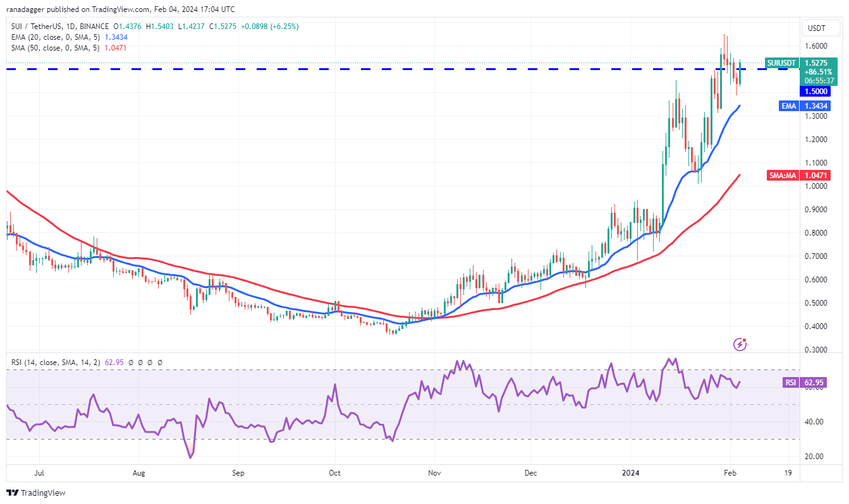Screen dimensions: 849x504
Task: Click the 1.3434 EMA value on price scale
Action: tap(815, 106)
